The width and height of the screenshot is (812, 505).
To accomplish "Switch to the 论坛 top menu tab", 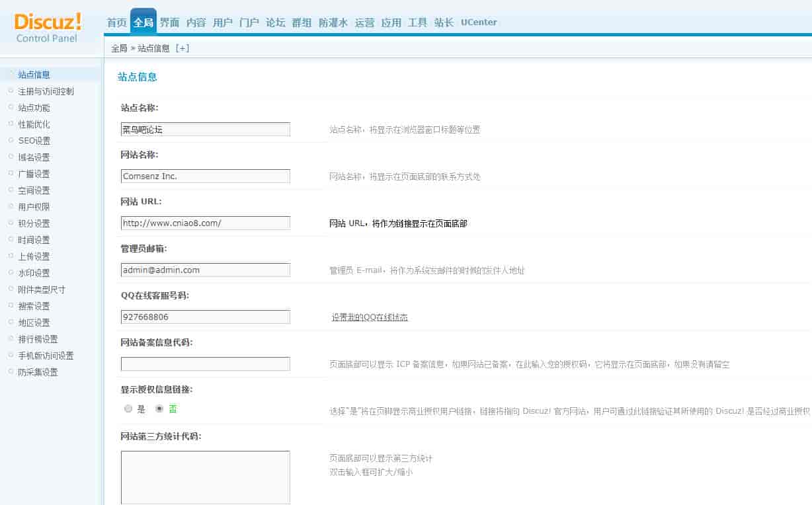I will [x=276, y=22].
